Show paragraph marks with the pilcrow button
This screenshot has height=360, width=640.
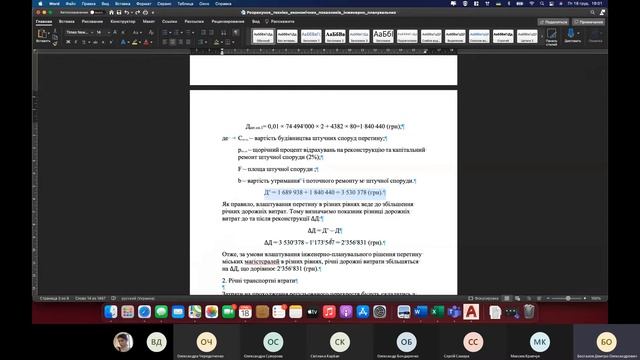pos(236,32)
